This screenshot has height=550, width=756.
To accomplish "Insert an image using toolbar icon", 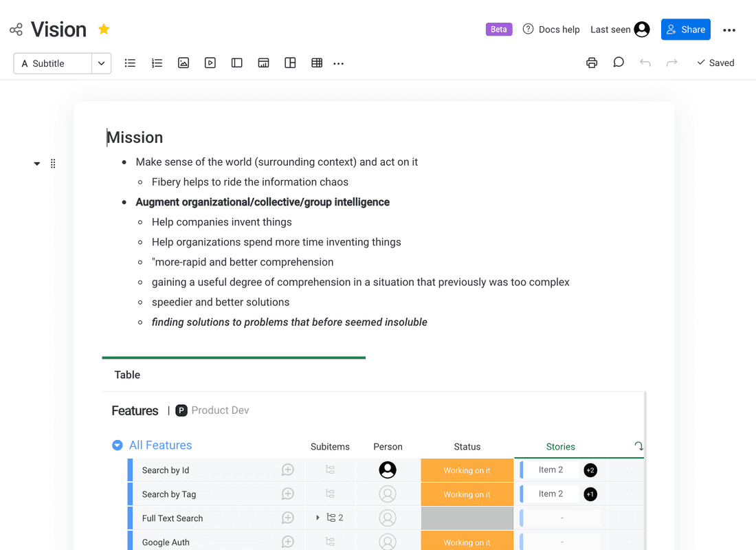I will click(x=184, y=63).
